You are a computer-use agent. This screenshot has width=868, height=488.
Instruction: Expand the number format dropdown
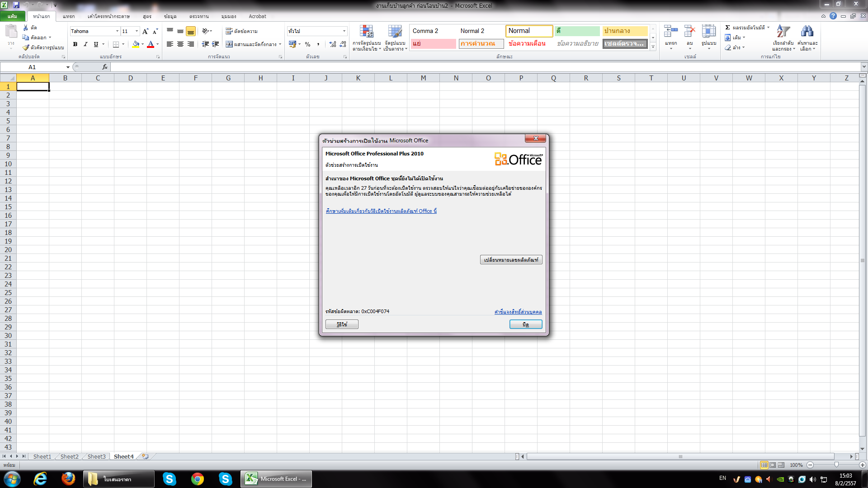[344, 31]
